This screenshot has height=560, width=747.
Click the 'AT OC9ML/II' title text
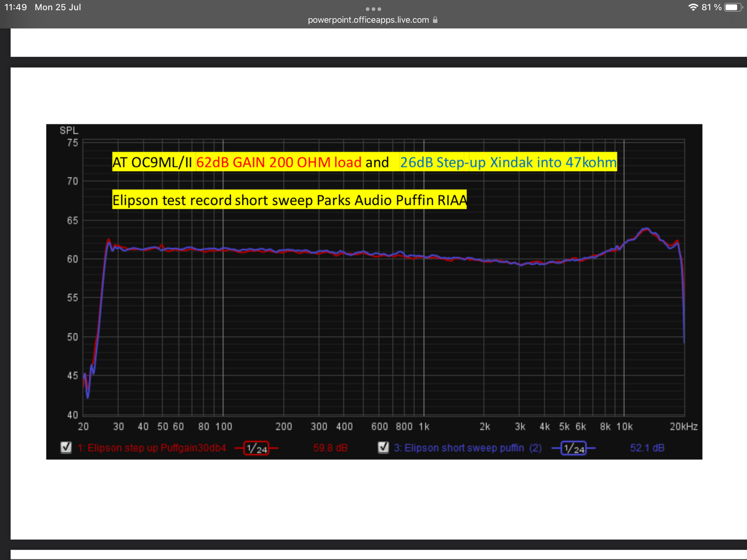coord(153,162)
